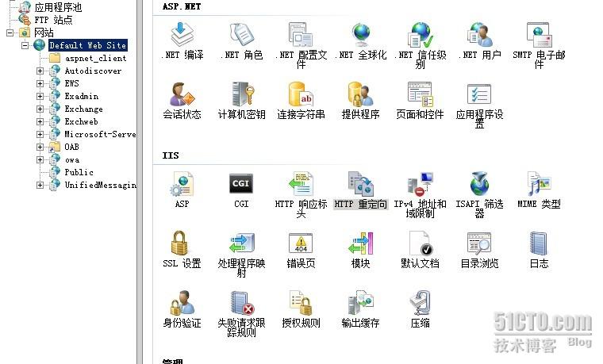Viewport: 603px width, 364px height.
Task: Open the 压缩 feature
Action: point(421,309)
